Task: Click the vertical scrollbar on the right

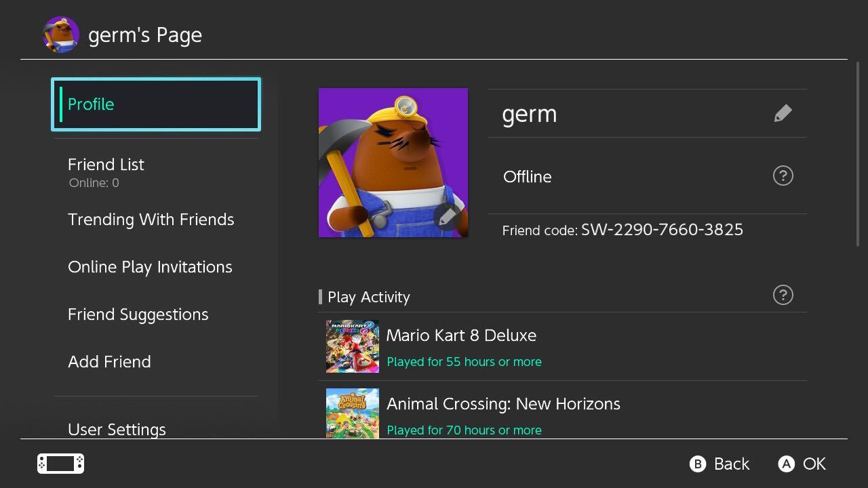Action: pos(859,154)
